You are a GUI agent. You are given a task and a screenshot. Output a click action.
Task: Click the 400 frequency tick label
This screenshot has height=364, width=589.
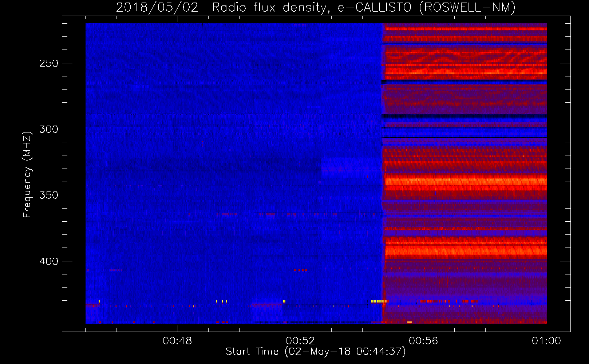49,261
